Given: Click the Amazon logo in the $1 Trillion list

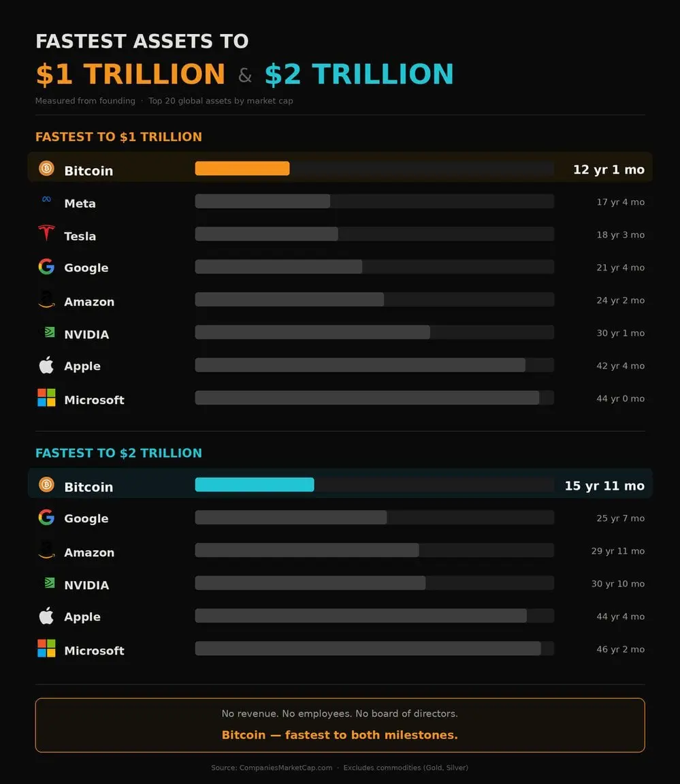Looking at the screenshot, I should tap(46, 300).
